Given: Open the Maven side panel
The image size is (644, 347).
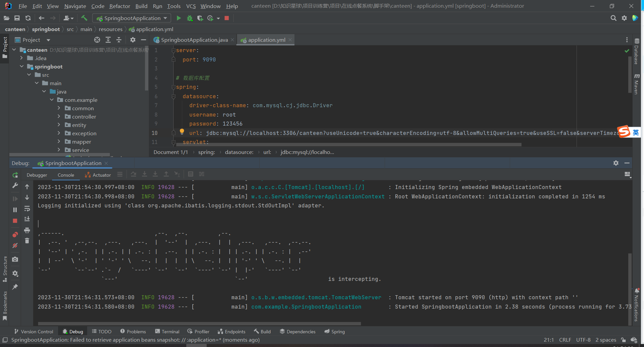Looking at the screenshot, I should (637, 84).
